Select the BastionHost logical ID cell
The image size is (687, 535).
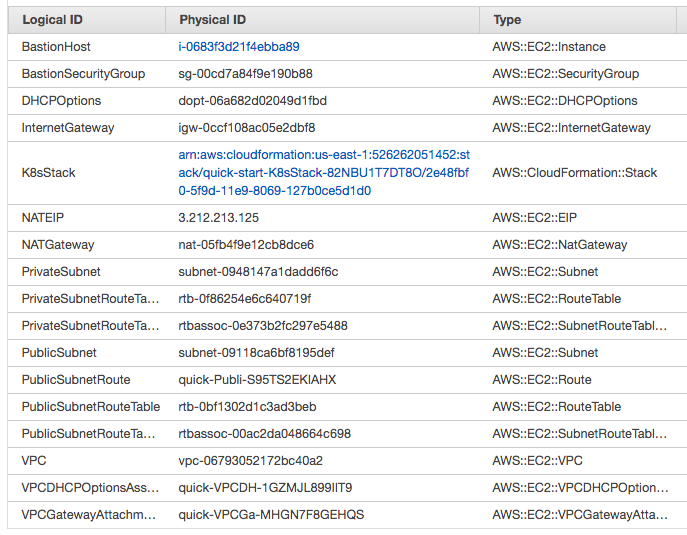(x=56, y=47)
